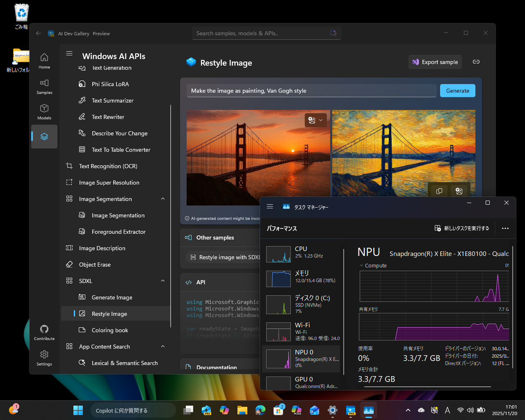Copy the restyled image to clipboard
The image size is (525, 420).
(x=439, y=190)
